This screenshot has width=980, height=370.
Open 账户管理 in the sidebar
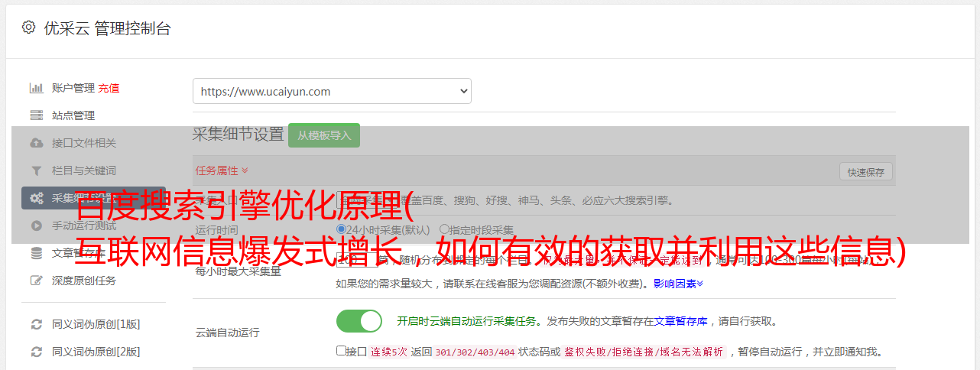(73, 88)
